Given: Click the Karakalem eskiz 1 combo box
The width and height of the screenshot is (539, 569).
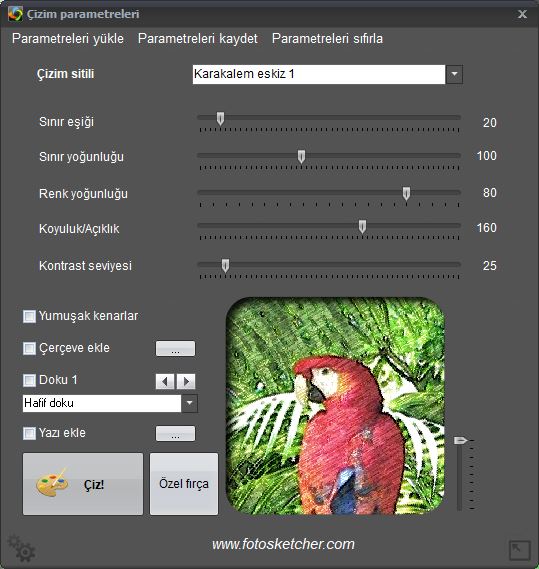Looking at the screenshot, I should click(x=319, y=74).
